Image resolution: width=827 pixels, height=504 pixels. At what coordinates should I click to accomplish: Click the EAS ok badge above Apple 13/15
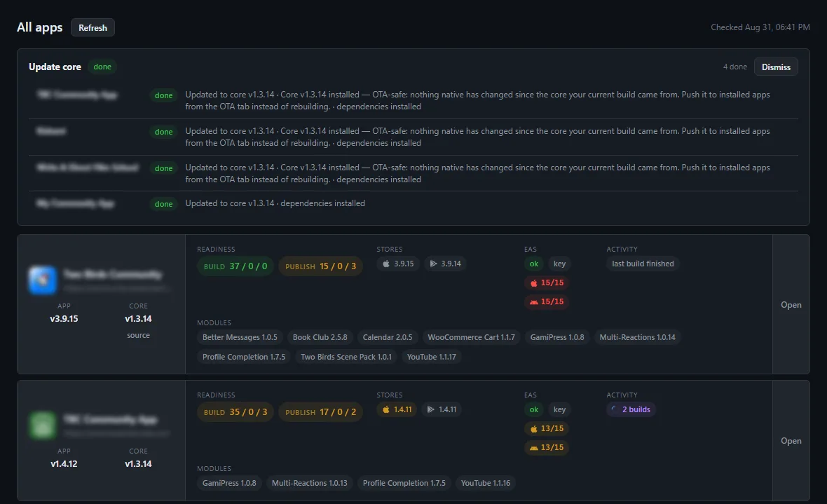(x=534, y=409)
